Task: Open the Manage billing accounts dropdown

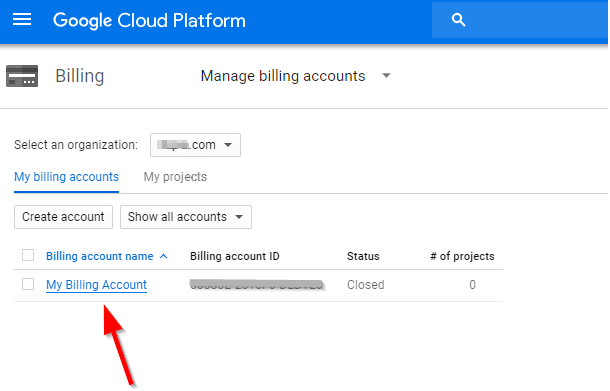Action: click(295, 76)
